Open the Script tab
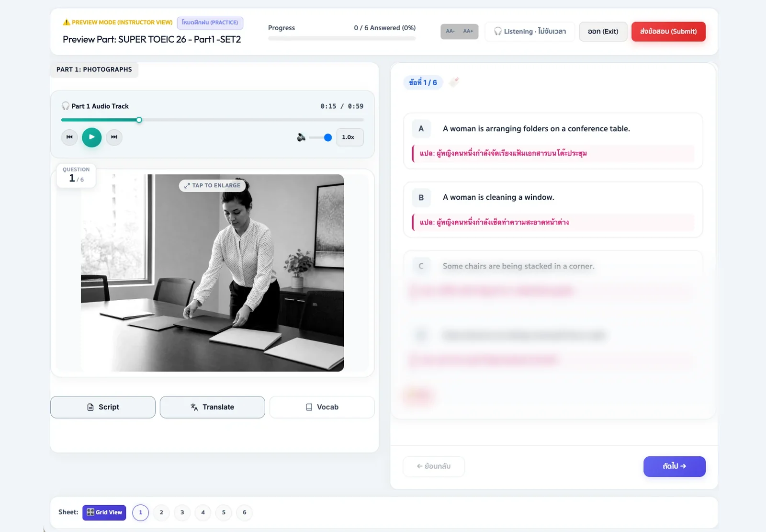This screenshot has height=532, width=766. point(103,407)
